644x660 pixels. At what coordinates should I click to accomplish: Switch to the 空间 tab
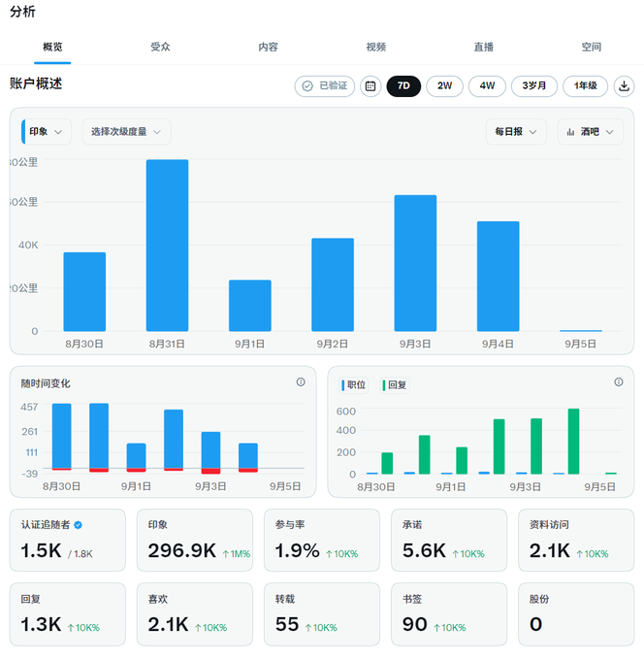click(x=592, y=48)
